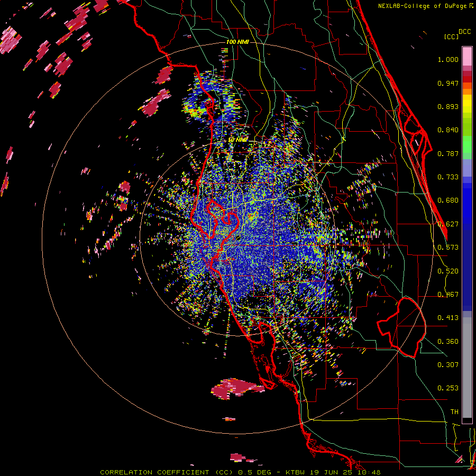Image resolution: width=476 pixels, height=476 pixels.
Task: Click the KTBW station identifier
Action: 295,472
